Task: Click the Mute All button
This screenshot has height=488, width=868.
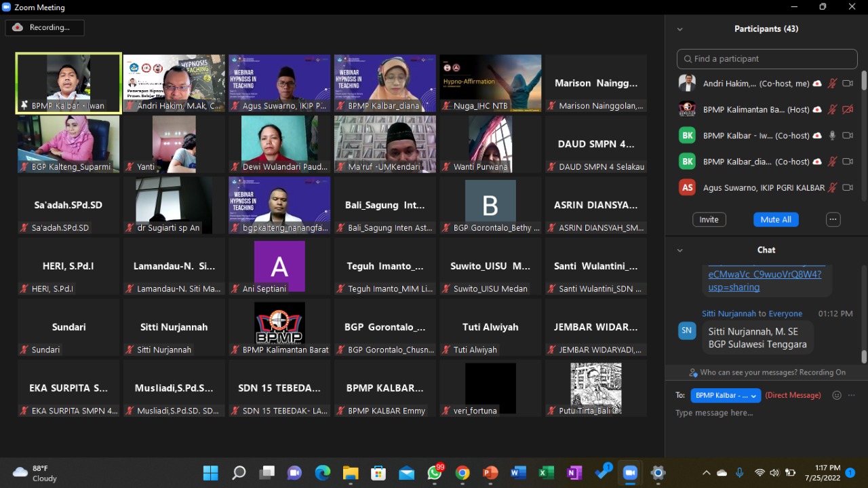Action: pyautogui.click(x=776, y=219)
